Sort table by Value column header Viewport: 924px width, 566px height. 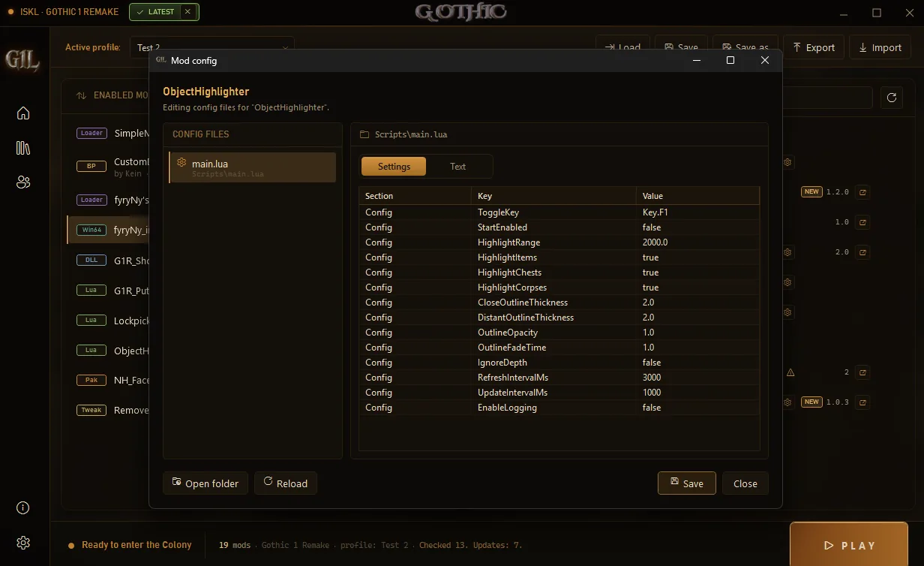pos(697,196)
